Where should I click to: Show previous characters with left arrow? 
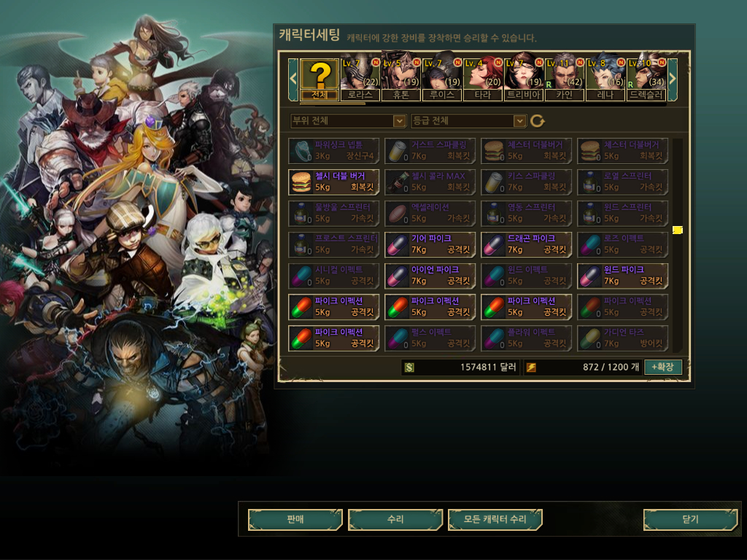(x=293, y=79)
